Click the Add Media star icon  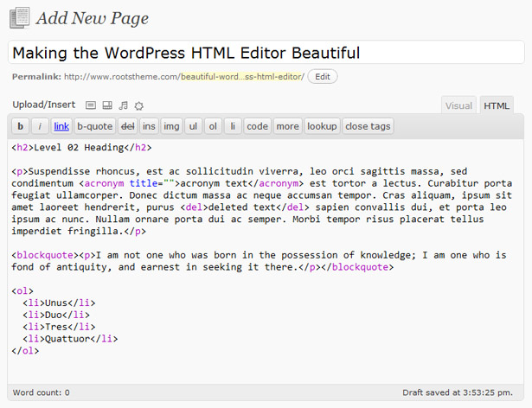pos(138,105)
